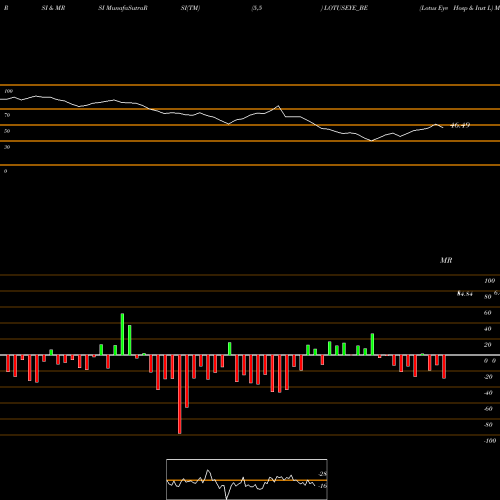Click the -40 label on MR axis
Image resolution: width=500 pixels, height=500 pixels.
488,393
